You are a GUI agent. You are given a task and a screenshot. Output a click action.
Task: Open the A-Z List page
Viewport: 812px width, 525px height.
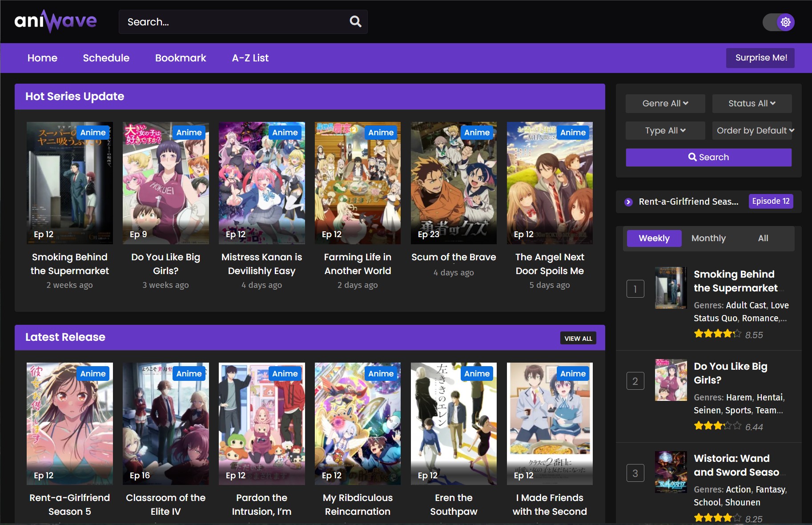pyautogui.click(x=250, y=58)
